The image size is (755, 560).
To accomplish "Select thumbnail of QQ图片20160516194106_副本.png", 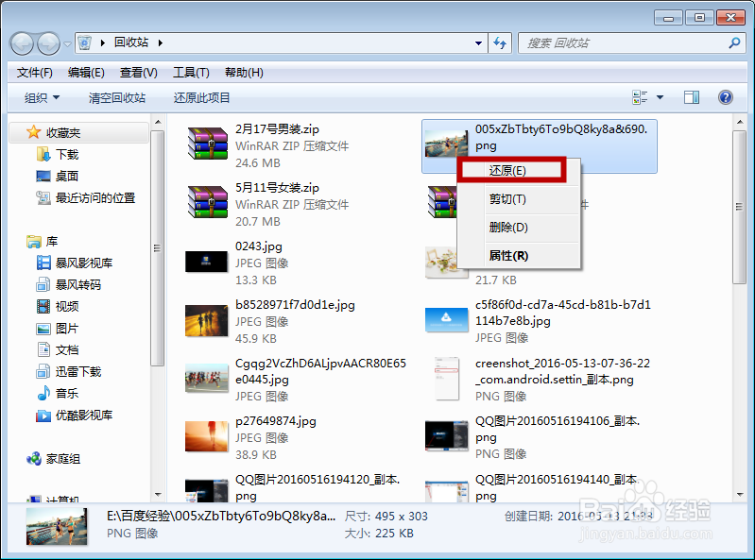I will click(x=446, y=436).
